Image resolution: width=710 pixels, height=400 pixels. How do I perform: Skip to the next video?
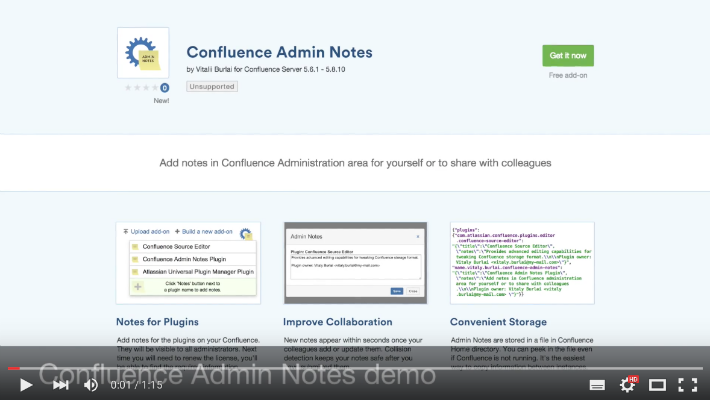(61, 385)
